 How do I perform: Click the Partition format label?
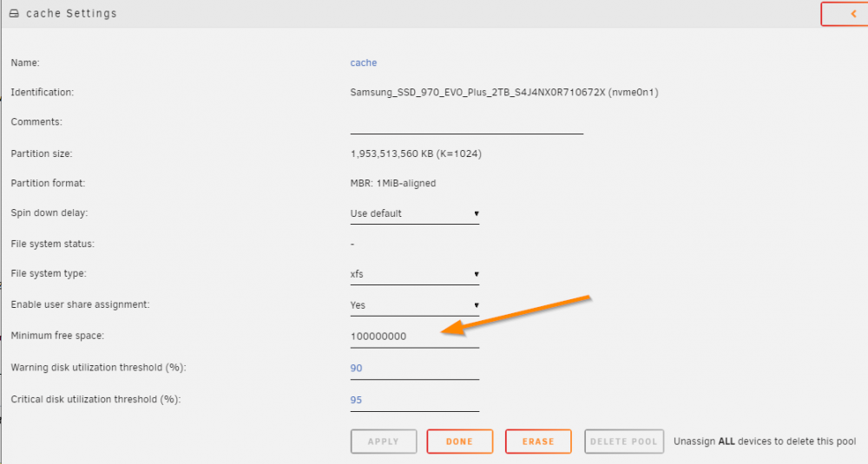click(48, 183)
